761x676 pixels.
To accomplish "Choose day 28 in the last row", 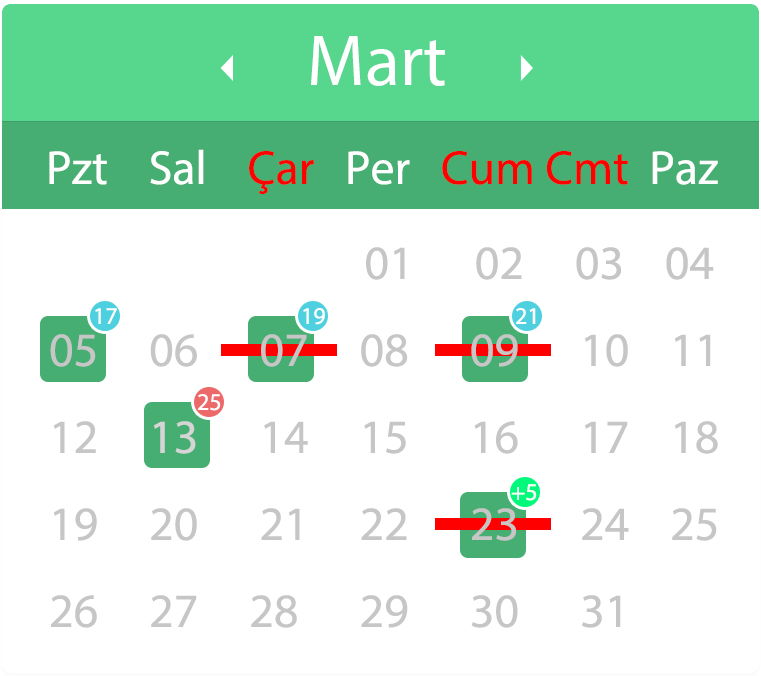I will pos(281,612).
